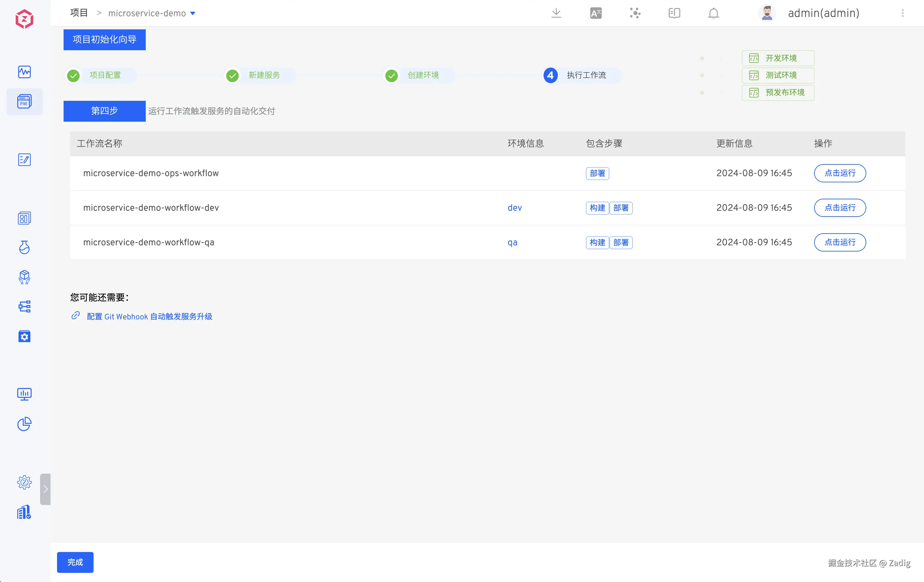924x582 pixels.
Task: Open the documentation book icon
Action: tap(674, 13)
